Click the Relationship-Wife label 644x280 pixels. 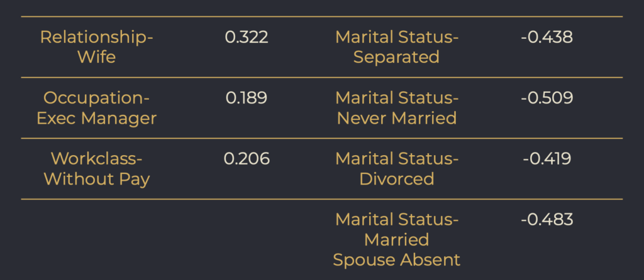[x=96, y=47]
